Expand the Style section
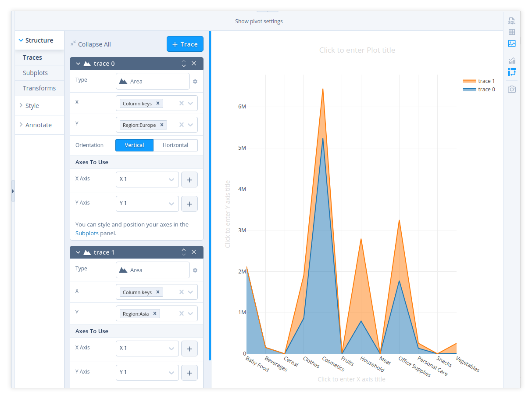 click(32, 106)
